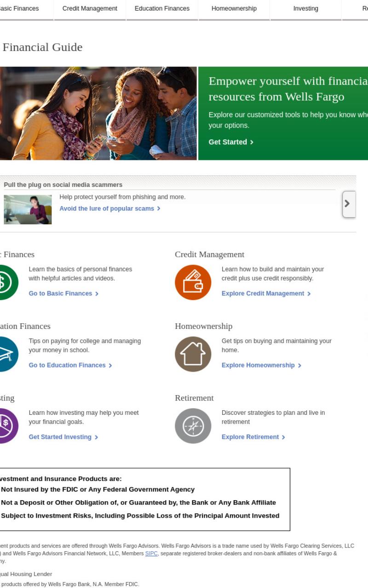
Task: Click Avoid the lure of popular scams
Action: [x=110, y=209]
